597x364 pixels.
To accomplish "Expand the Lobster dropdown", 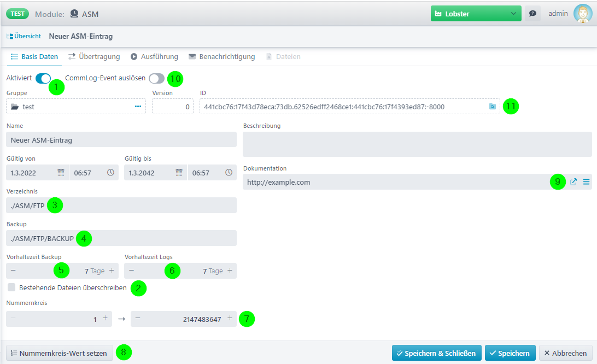I will (476, 14).
